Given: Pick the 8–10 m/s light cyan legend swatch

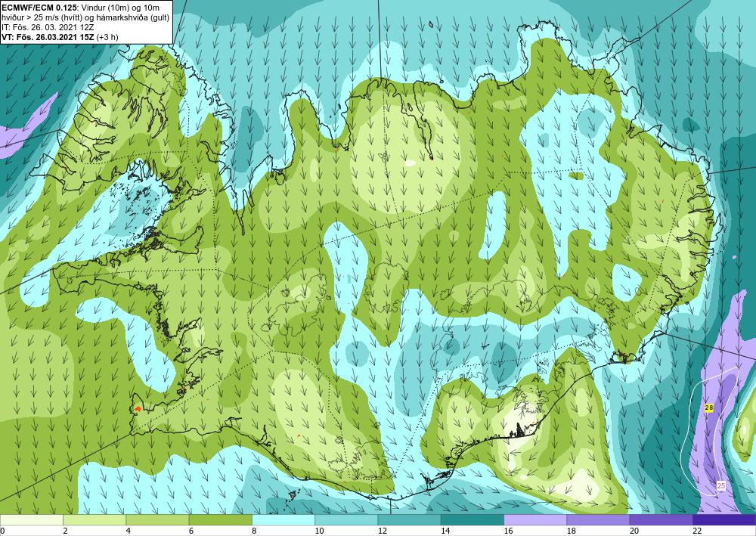Looking at the screenshot, I should [x=283, y=519].
